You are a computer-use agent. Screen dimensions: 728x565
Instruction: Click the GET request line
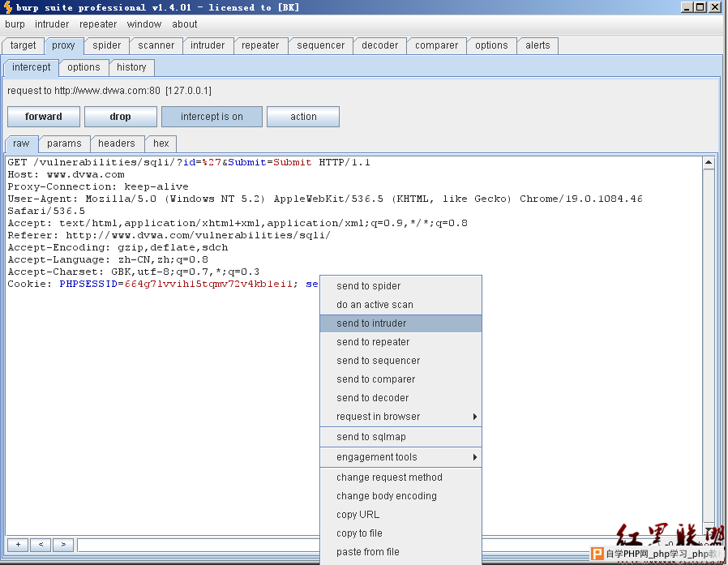pos(189,162)
